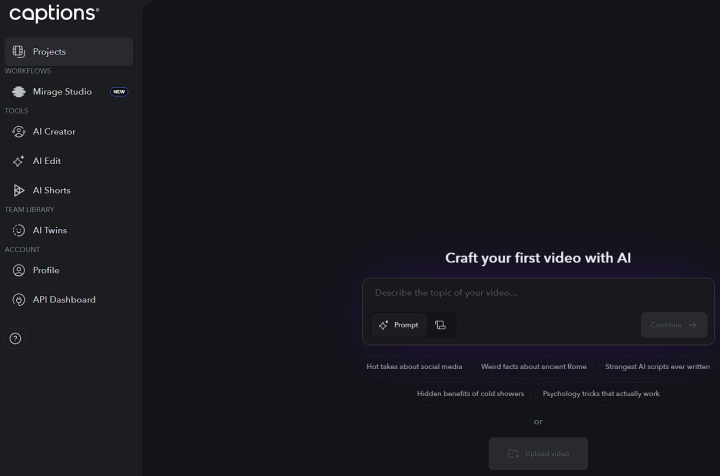Click the Captions logo
The width and height of the screenshot is (720, 476).
point(54,13)
